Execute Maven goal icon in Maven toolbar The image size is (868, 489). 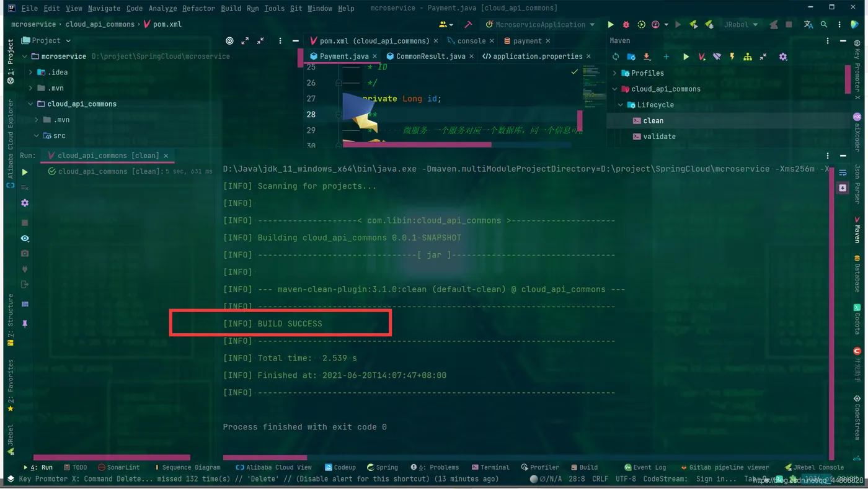(701, 57)
